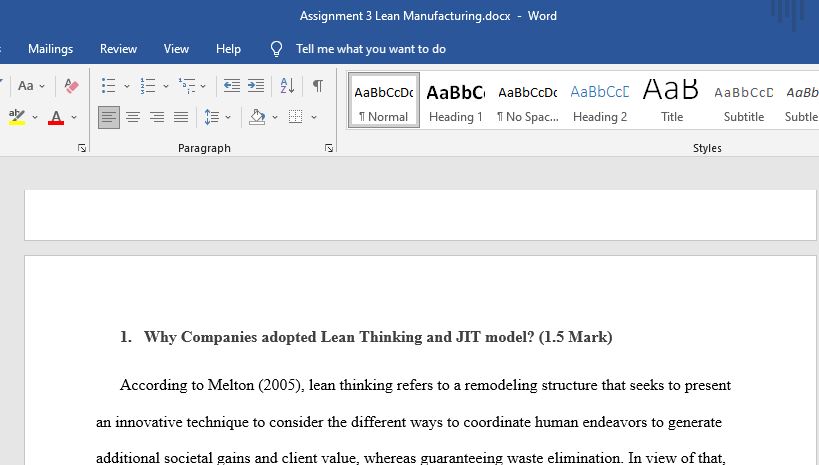
Task: Open the Font dialog launcher
Action: tap(81, 148)
